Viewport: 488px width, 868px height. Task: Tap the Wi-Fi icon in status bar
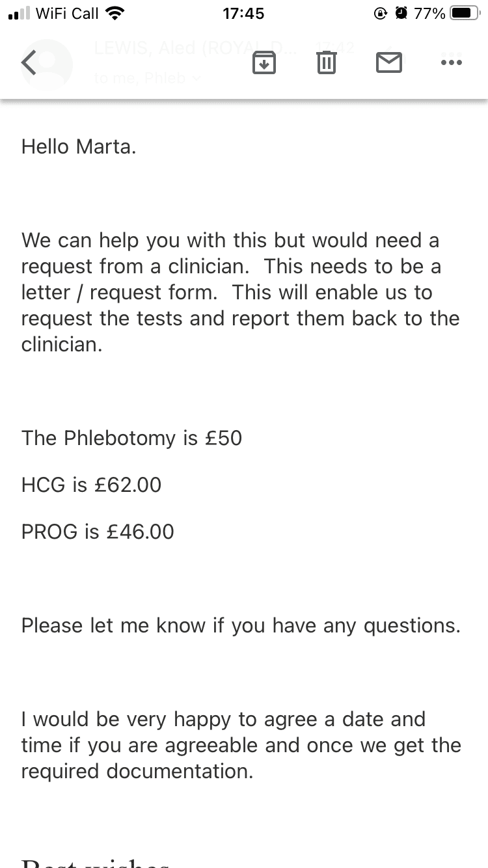[115, 13]
